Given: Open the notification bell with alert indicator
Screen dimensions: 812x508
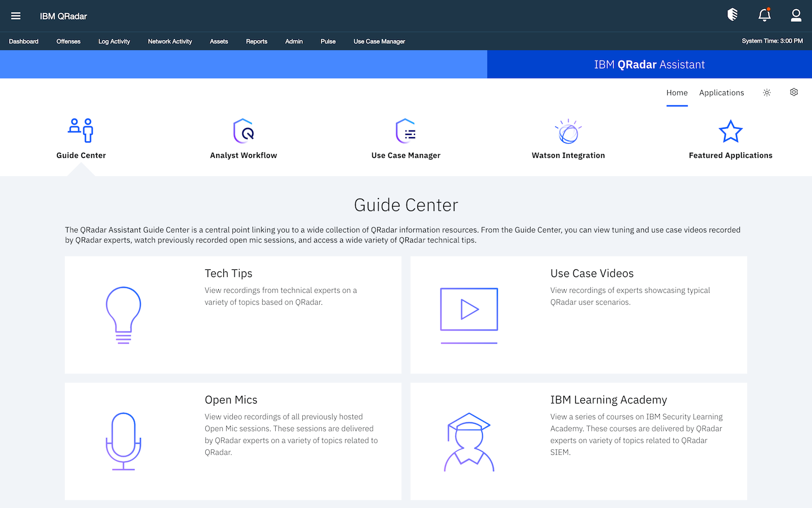Looking at the screenshot, I should (764, 15).
